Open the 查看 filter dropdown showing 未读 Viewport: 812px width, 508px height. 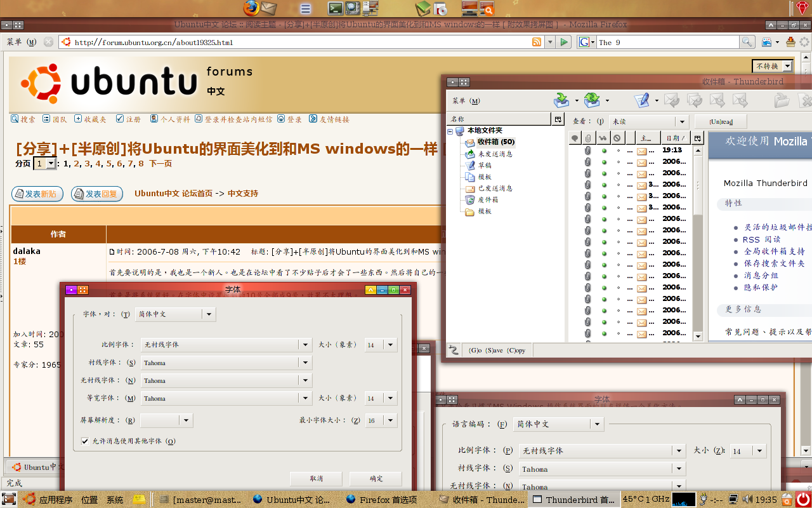point(648,121)
